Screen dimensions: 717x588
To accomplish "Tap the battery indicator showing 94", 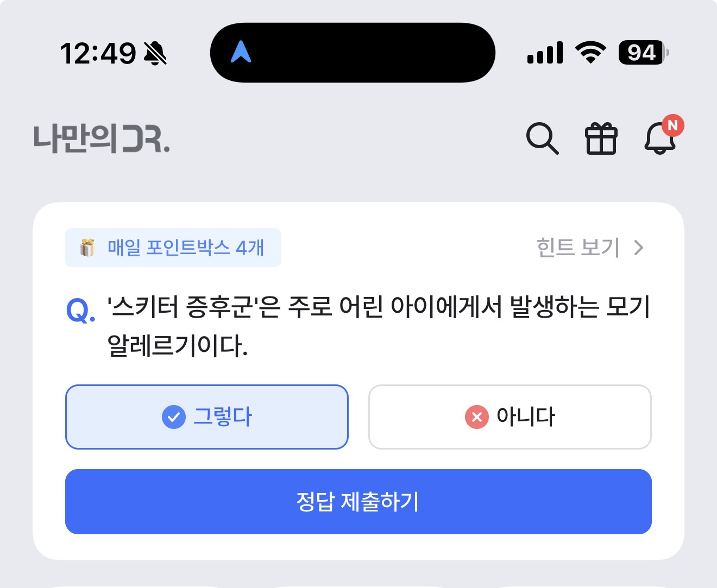I will point(643,53).
